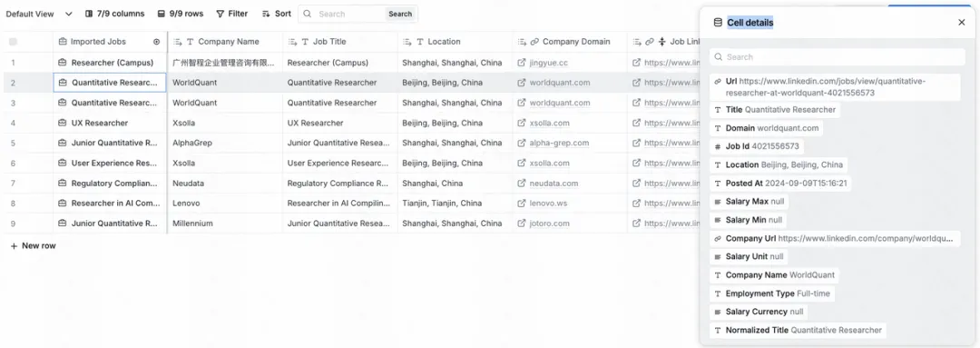
Task: Click the Salary Max null field
Action: point(750,202)
